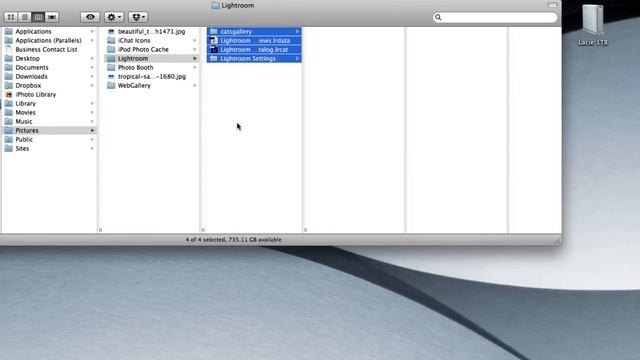Click the Lightroom window title folder icon
This screenshot has width=640, height=360.
point(216,5)
